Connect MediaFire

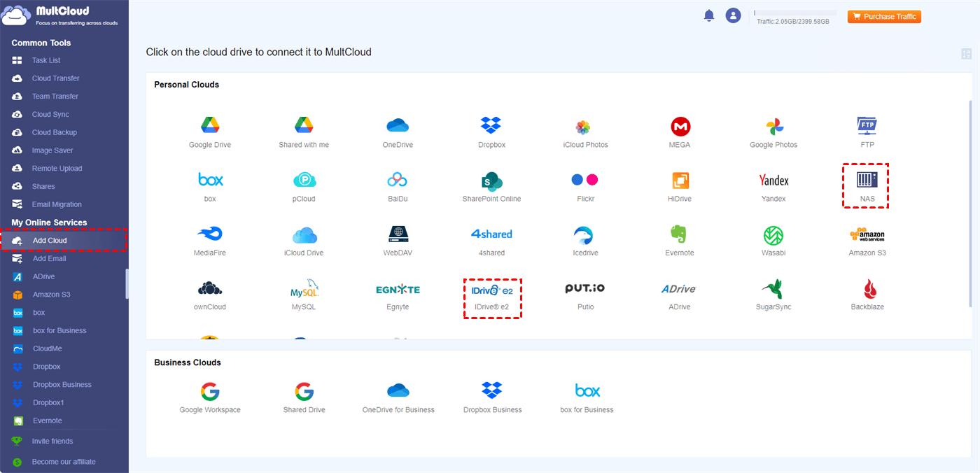[x=209, y=234]
